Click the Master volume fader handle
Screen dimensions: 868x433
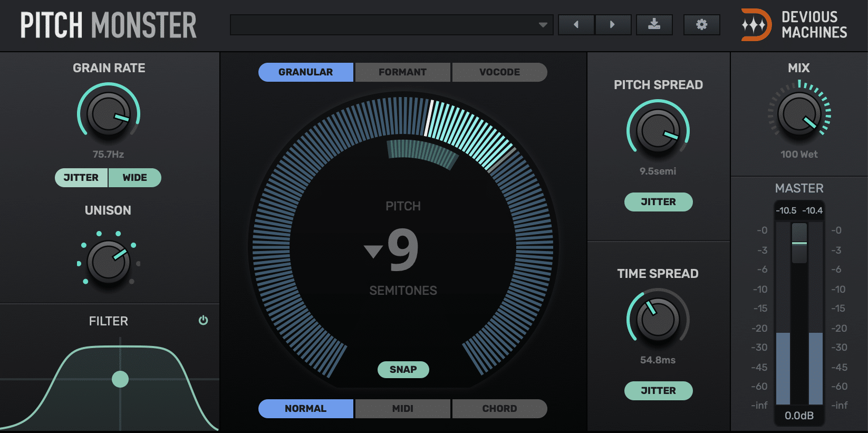[x=799, y=243]
